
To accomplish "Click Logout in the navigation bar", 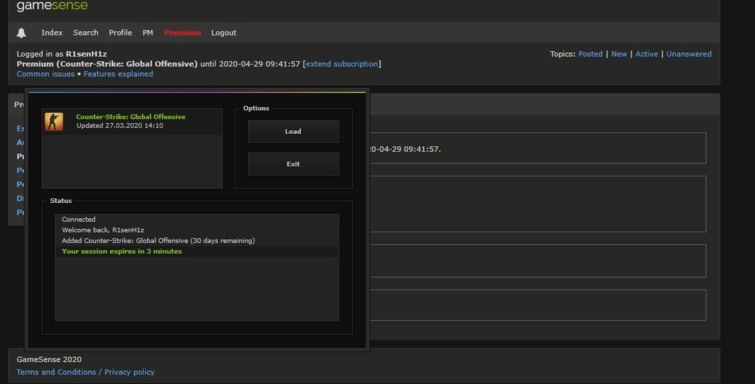I will (x=224, y=33).
